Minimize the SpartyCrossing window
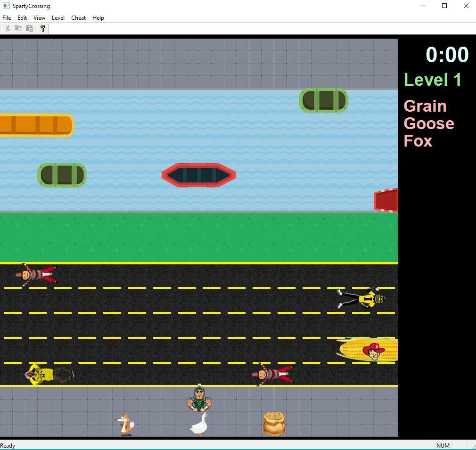The height and width of the screenshot is (450, 476). (x=423, y=6)
